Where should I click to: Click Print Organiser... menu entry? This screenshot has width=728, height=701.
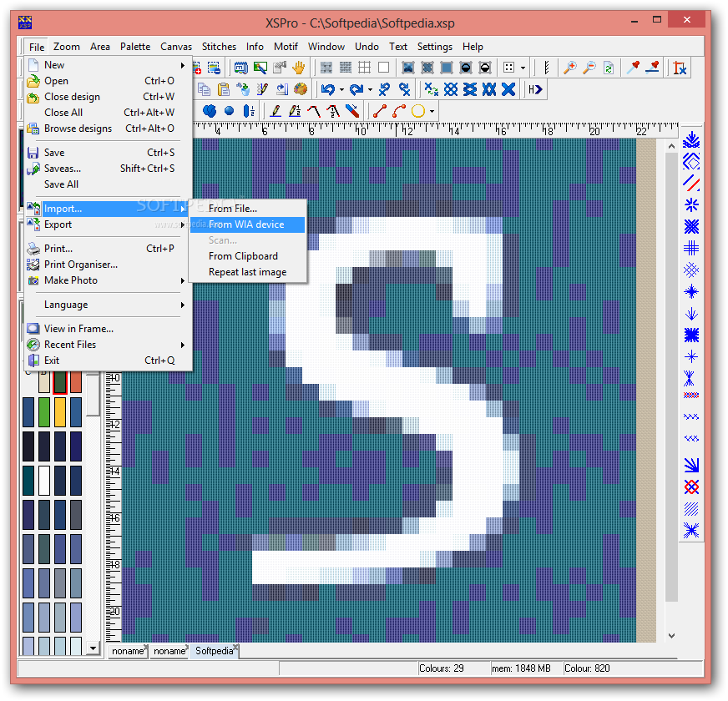click(107, 265)
